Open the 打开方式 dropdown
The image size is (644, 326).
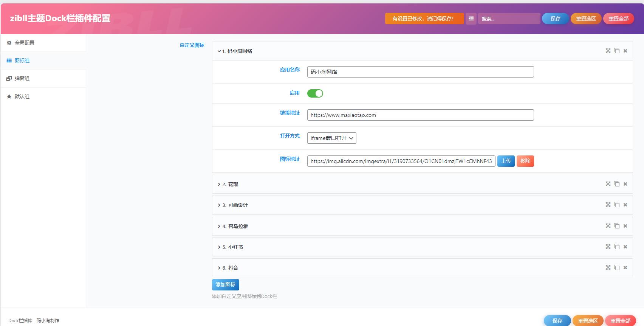point(331,138)
